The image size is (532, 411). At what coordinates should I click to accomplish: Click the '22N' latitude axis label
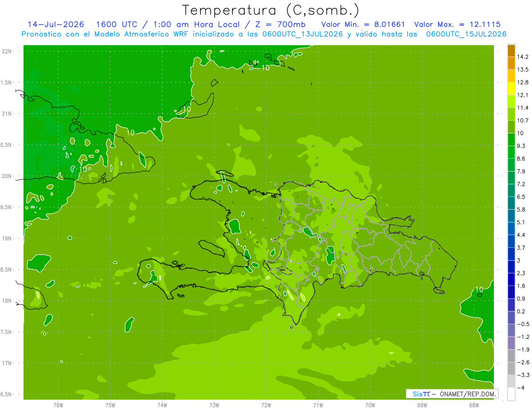[x=7, y=51]
